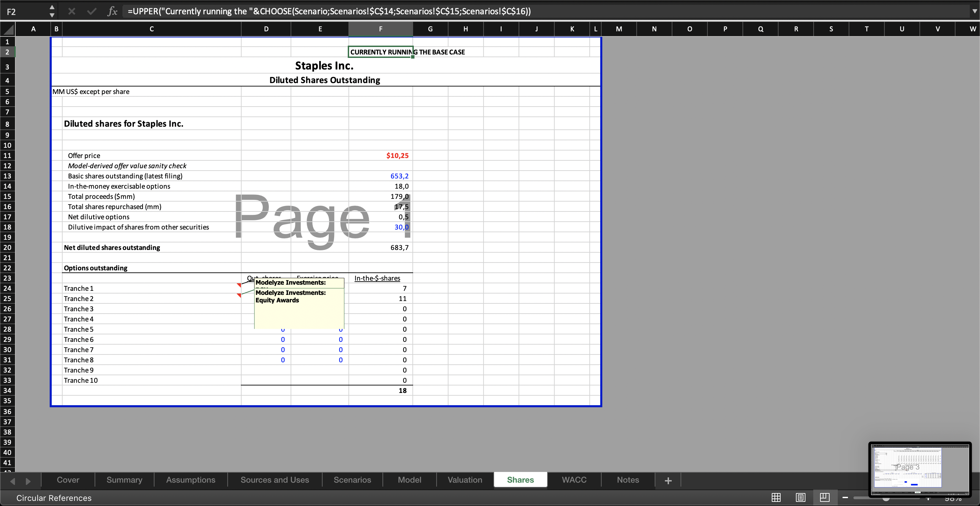The image size is (980, 506).
Task: Click 'Total proceeds ($mm)' label cell
Action: [x=101, y=196]
